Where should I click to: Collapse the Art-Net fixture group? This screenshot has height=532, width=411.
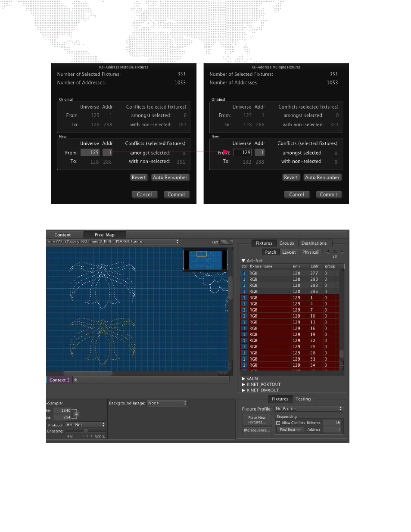(243, 261)
